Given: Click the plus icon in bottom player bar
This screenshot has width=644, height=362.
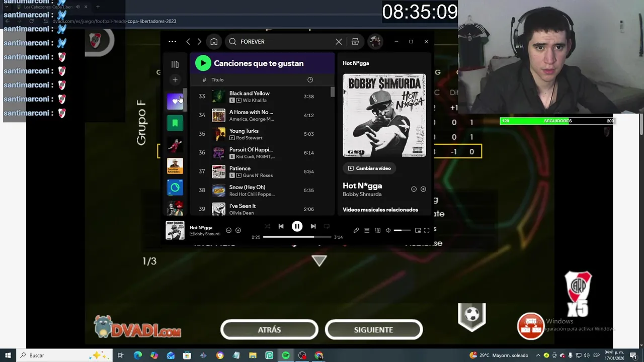Looking at the screenshot, I should (238, 230).
